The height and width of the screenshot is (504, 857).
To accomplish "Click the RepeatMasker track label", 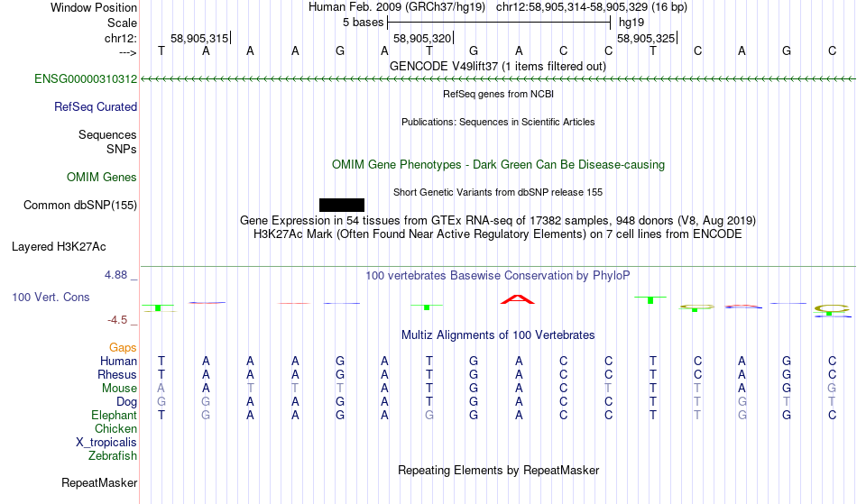I will (99, 482).
